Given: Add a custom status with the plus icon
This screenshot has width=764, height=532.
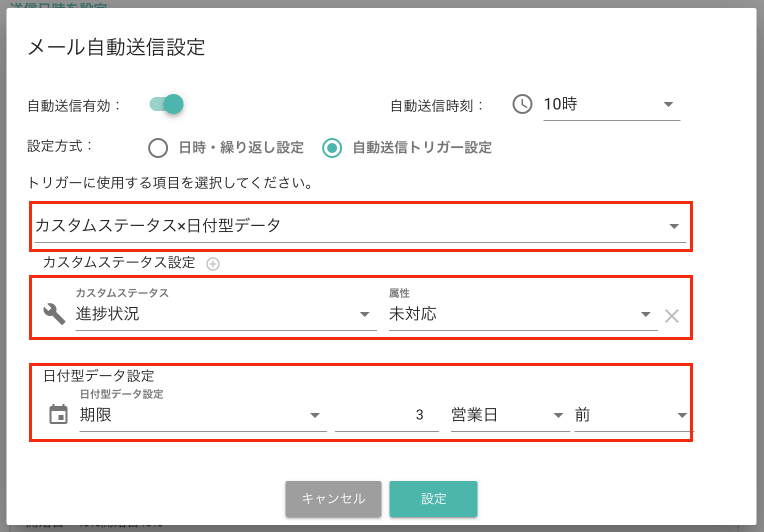Looking at the screenshot, I should pyautogui.click(x=213, y=264).
